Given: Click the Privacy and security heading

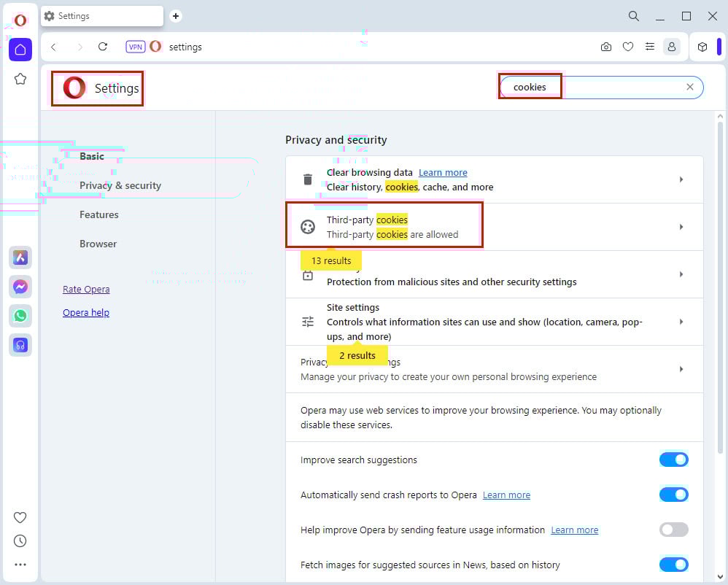Looking at the screenshot, I should 336,140.
